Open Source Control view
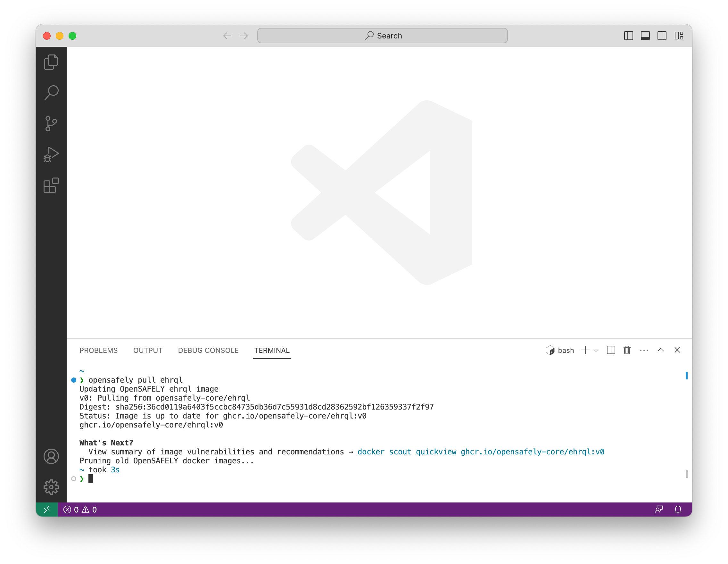Viewport: 728px width, 564px height. pos(51,124)
